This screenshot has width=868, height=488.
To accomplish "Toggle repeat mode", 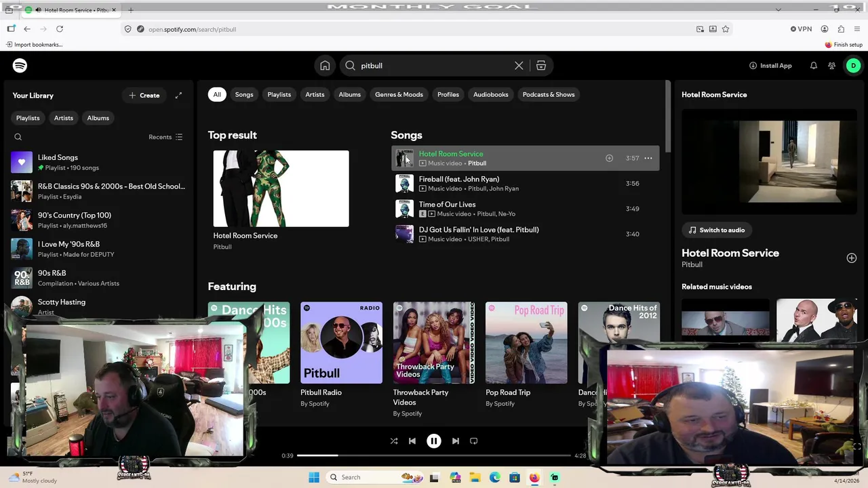I will 473,441.
